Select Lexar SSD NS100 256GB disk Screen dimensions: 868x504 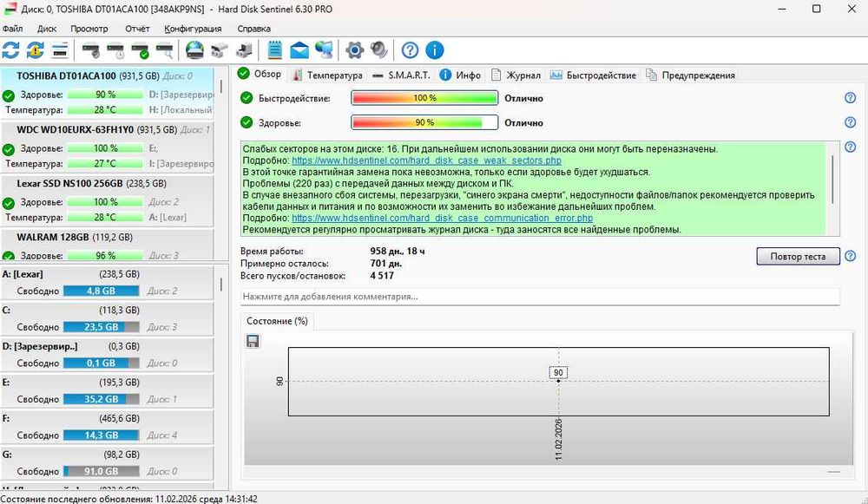coord(107,200)
